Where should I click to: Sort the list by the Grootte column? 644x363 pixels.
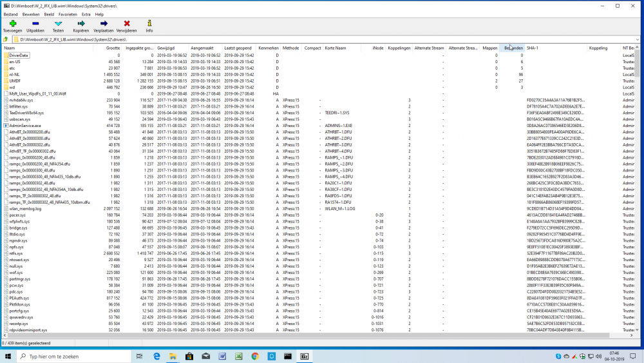[113, 48]
